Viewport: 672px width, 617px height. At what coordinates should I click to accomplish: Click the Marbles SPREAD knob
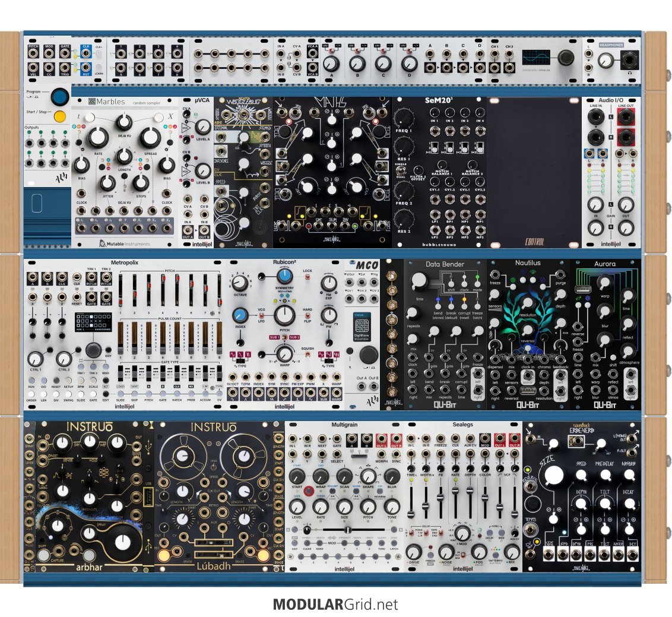150,138
